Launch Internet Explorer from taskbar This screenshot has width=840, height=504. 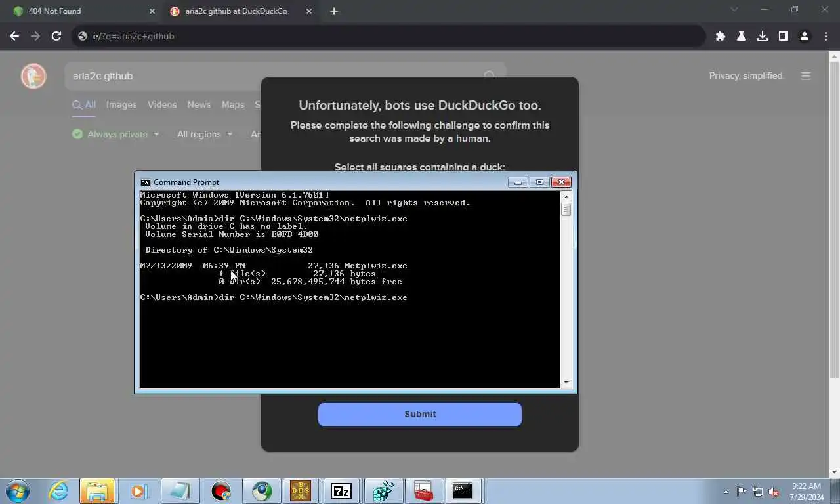point(59,491)
